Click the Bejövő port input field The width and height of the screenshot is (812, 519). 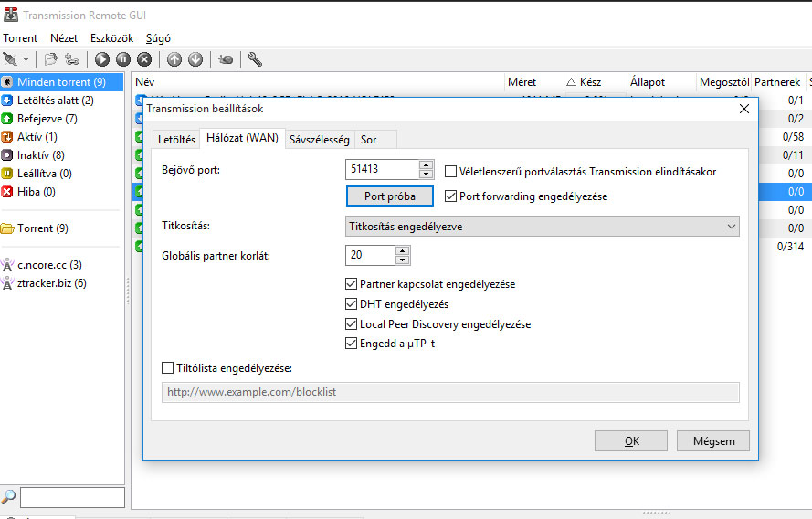[x=382, y=169]
